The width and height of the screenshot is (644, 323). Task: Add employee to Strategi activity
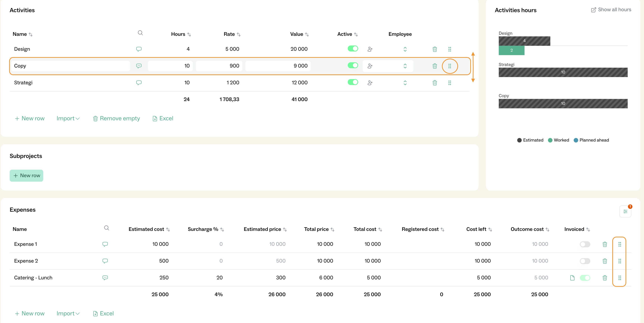(x=370, y=83)
